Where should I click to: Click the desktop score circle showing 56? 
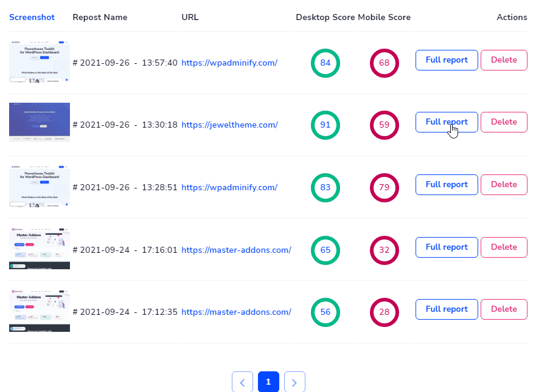click(x=325, y=312)
